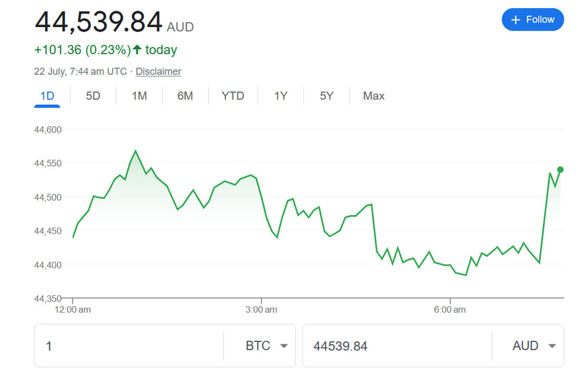The image size is (588, 369).
Task: Select the 5Y range tab
Action: pyautogui.click(x=326, y=96)
